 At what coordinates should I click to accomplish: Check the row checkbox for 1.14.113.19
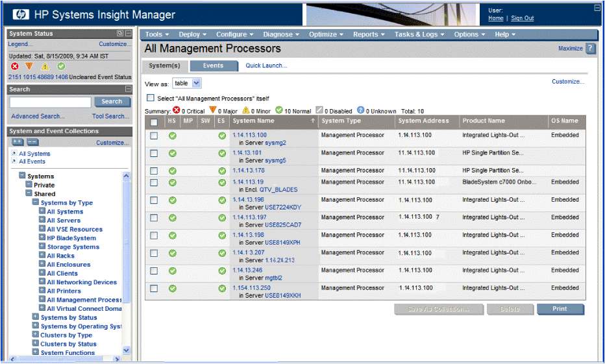[x=154, y=183]
